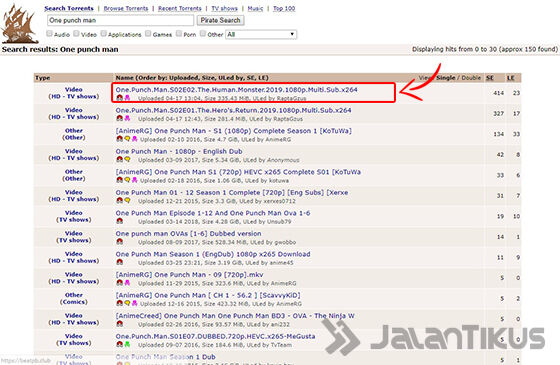Click magnet icon for Episode 1-12 And Ova 1-6
This screenshot has width=560, height=365.
point(120,221)
